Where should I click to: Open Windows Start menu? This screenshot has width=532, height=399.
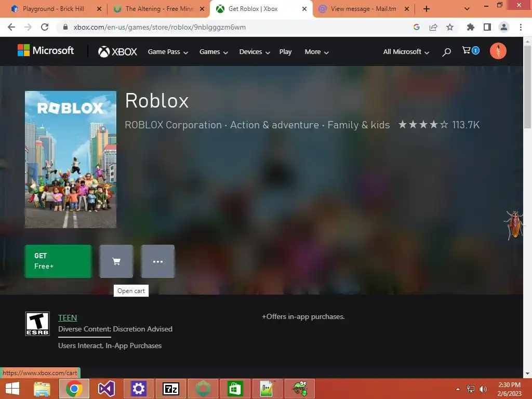click(x=12, y=389)
